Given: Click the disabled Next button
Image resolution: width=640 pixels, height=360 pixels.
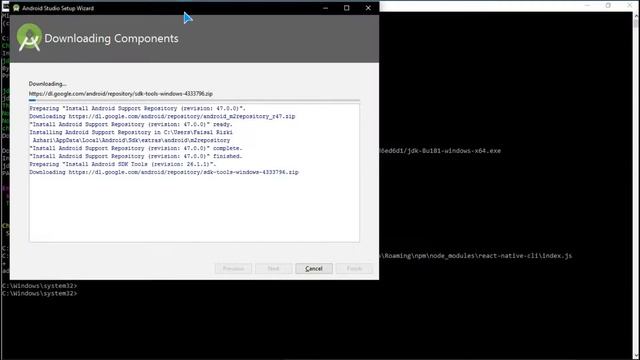Looking at the screenshot, I should pos(273,269).
